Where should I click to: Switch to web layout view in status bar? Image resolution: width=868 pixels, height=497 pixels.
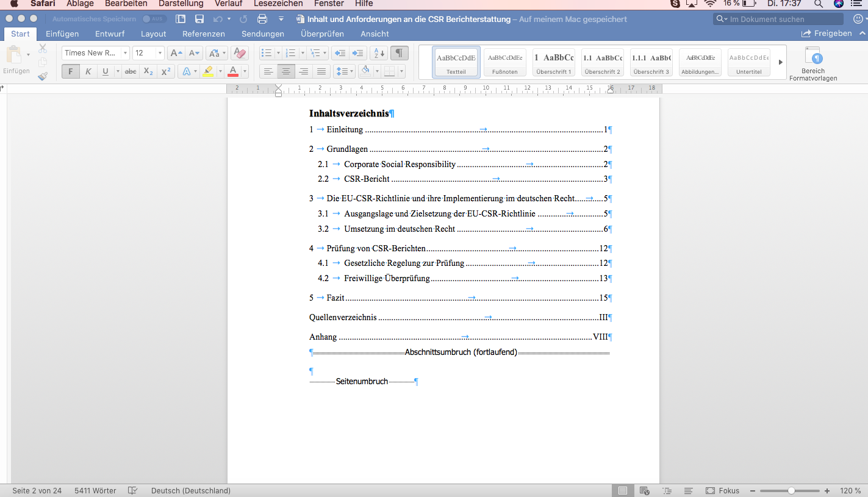click(x=644, y=490)
